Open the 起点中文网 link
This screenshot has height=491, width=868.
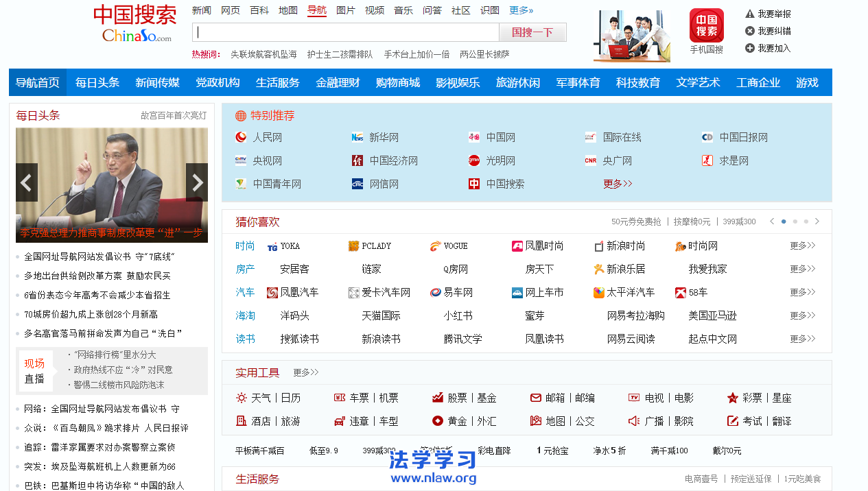[713, 339]
